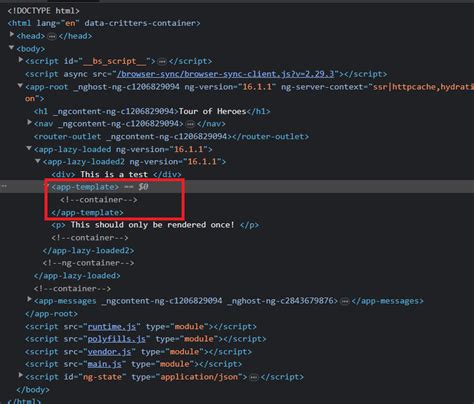Image resolution: width=474 pixels, height=404 pixels.
Task: Select the DOCTYPE html line
Action: [x=44, y=11]
